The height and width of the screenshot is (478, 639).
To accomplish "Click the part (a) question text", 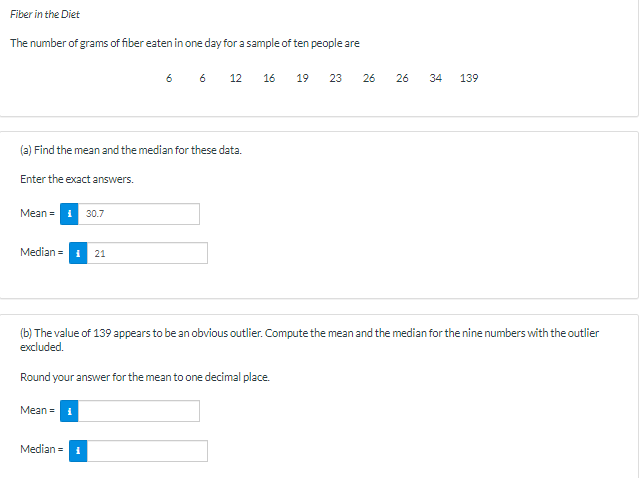I will (130, 150).
